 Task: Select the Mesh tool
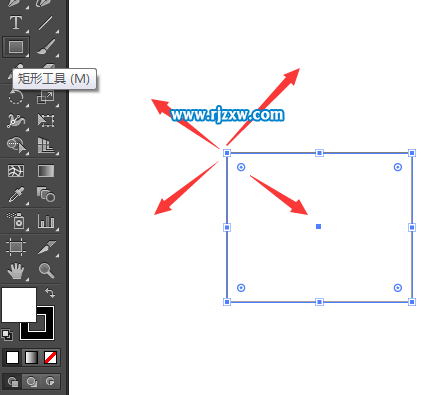click(16, 171)
